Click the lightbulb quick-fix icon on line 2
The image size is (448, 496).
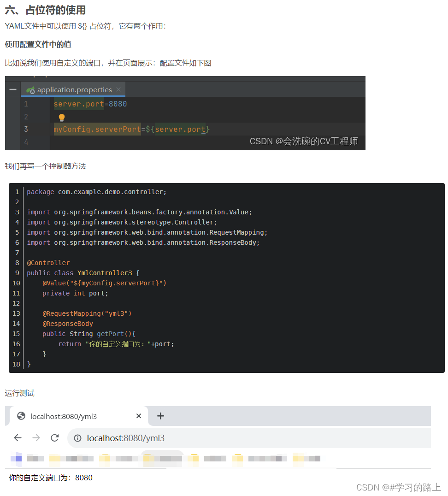62,118
